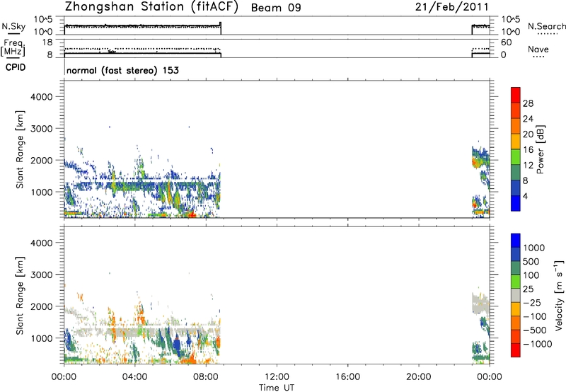Select the 25 value on Velocity colorbar

click(528, 289)
